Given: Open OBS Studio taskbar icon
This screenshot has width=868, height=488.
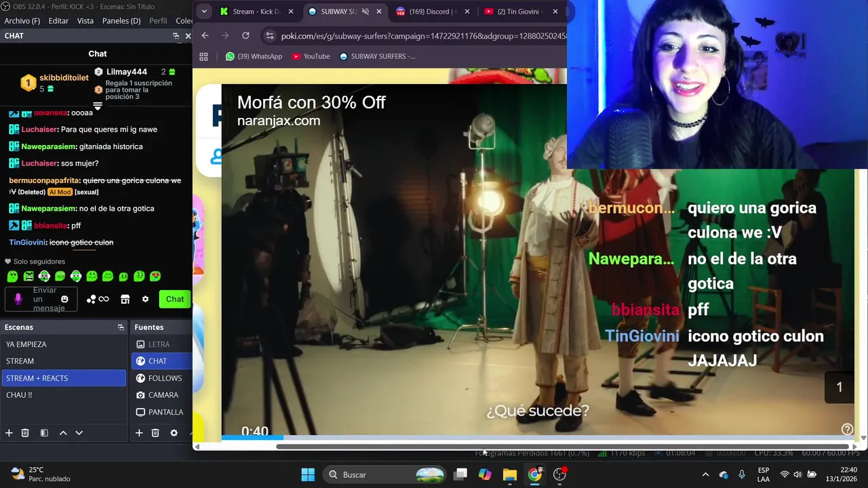Looking at the screenshot, I should pos(560,474).
